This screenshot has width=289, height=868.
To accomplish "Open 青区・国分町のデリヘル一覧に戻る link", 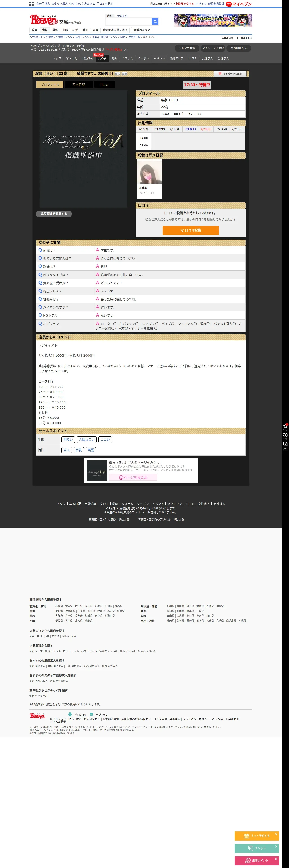I will point(161,520).
